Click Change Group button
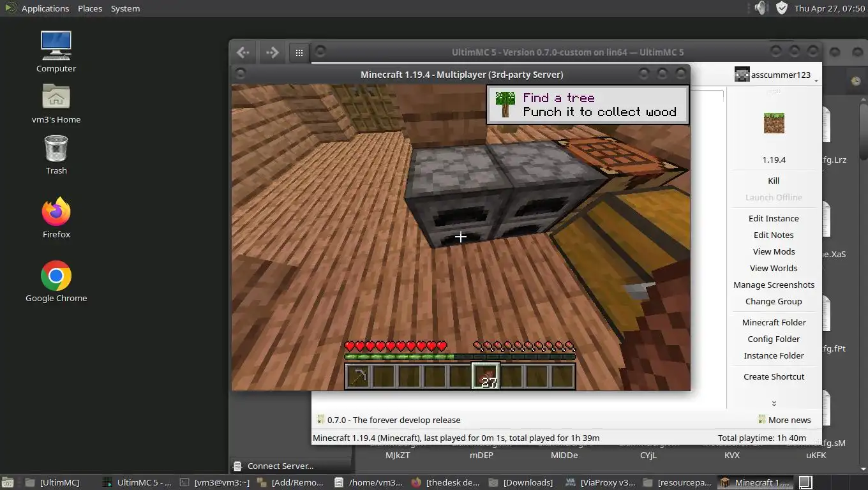Image resolution: width=868 pixels, height=490 pixels. click(774, 301)
